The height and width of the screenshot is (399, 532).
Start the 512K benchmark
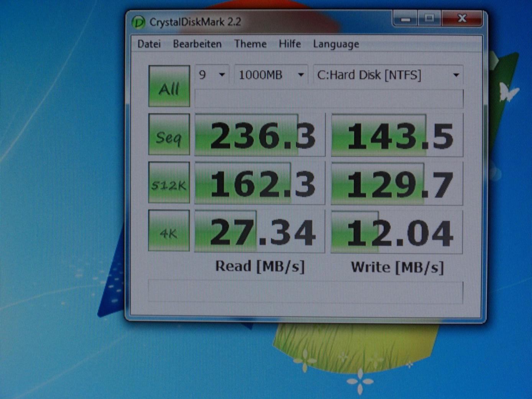click(x=169, y=182)
